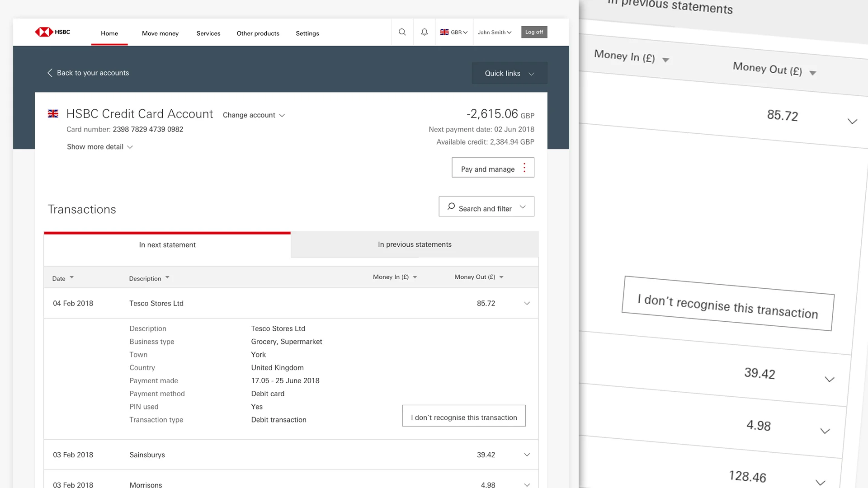The width and height of the screenshot is (868, 488).
Task: Collapse the Tesco Stores Ltd transaction chevron
Action: [527, 303]
